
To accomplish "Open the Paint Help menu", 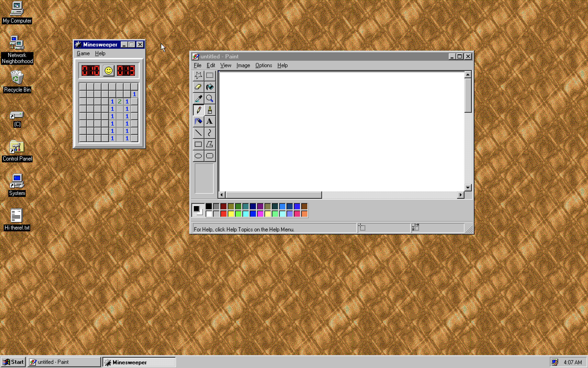I will click(x=282, y=65).
